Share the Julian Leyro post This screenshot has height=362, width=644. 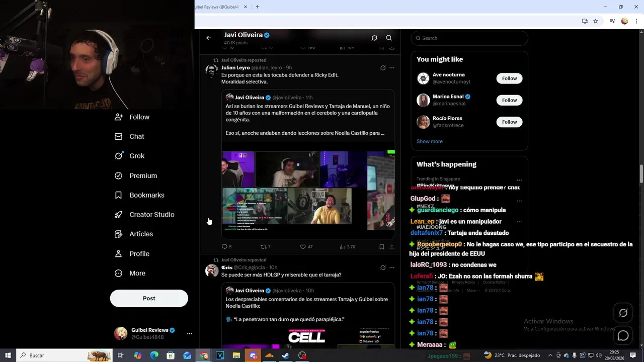pyautogui.click(x=392, y=247)
